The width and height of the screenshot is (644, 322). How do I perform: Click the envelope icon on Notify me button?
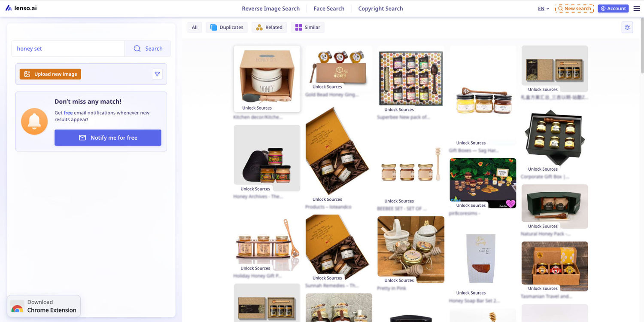[82, 138]
